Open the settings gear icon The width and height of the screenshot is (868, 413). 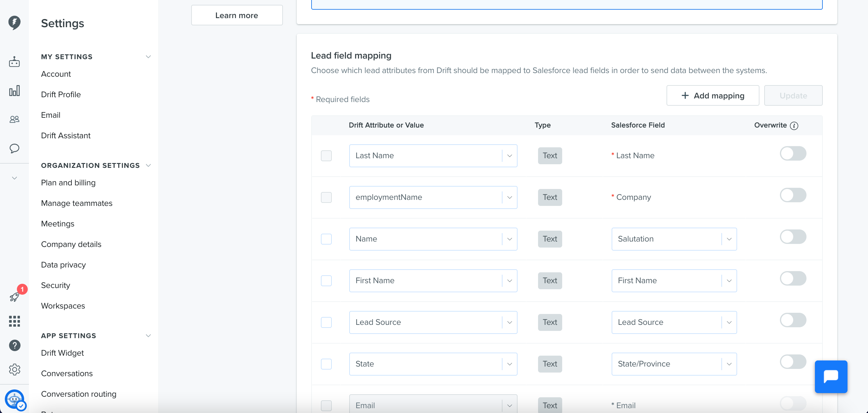14,370
